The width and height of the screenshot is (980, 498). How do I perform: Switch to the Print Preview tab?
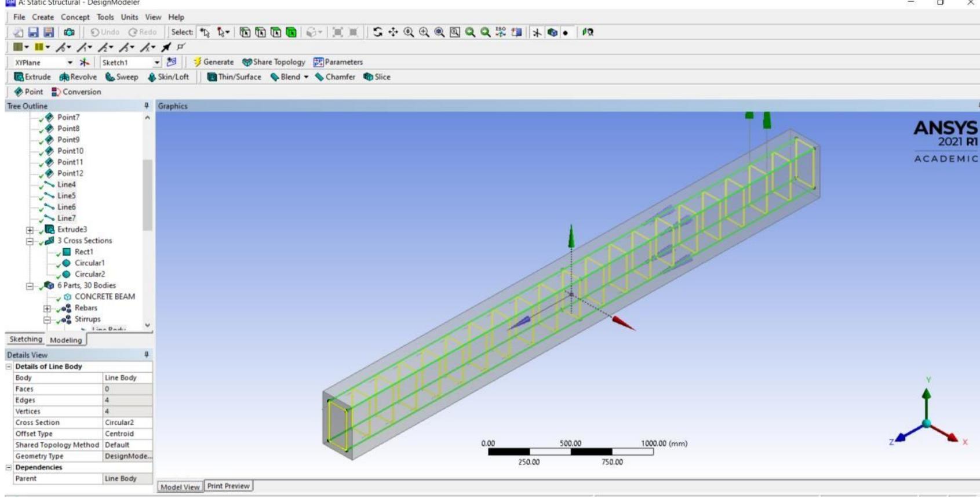228,486
